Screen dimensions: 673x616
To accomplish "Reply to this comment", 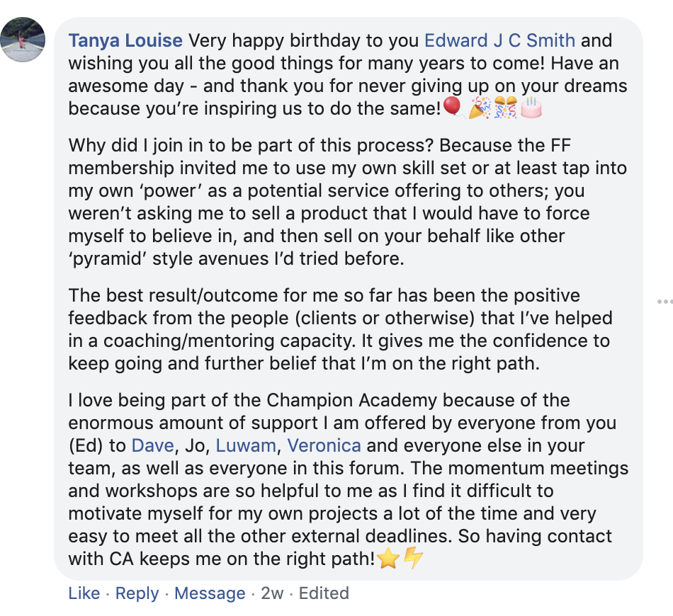I will click(137, 593).
